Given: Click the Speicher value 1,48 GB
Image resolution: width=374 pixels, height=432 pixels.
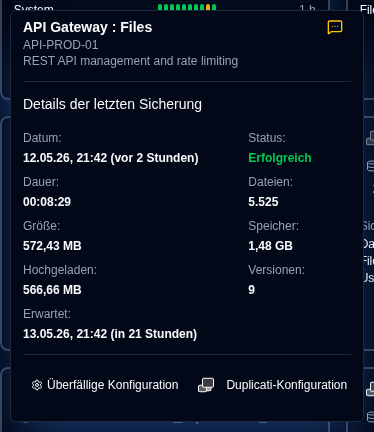Looking at the screenshot, I should pos(270,246).
